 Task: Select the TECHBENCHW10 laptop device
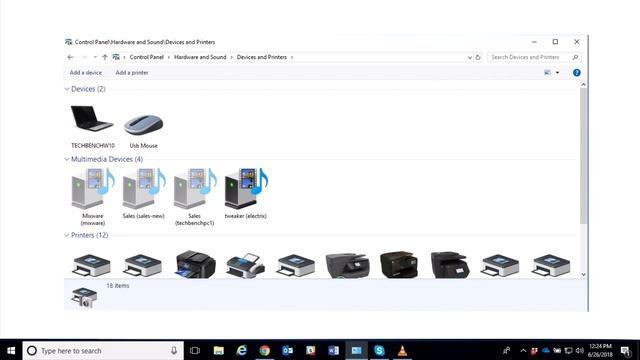[92, 127]
